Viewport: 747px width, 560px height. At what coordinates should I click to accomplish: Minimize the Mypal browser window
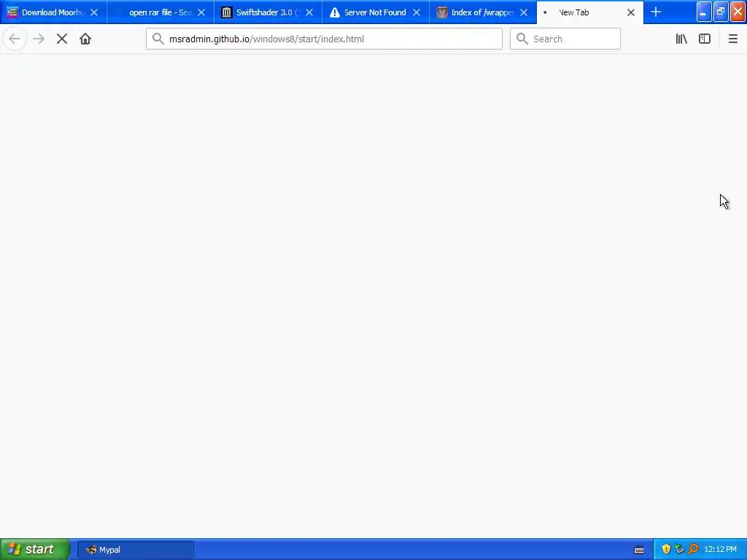704,12
